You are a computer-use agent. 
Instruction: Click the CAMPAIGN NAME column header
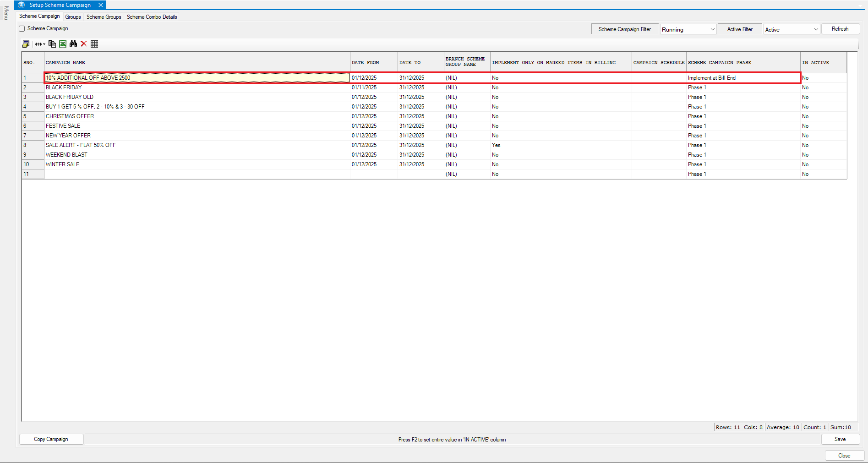click(197, 62)
